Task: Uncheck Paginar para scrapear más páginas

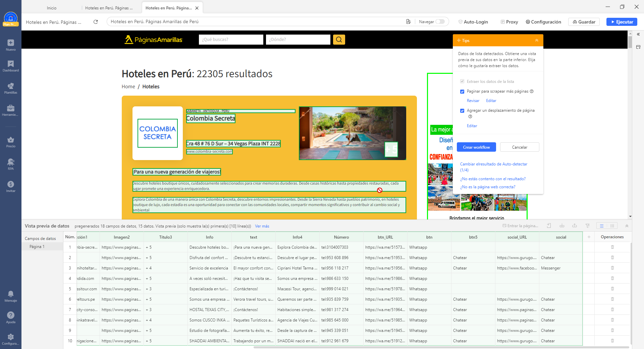Action: click(x=462, y=92)
